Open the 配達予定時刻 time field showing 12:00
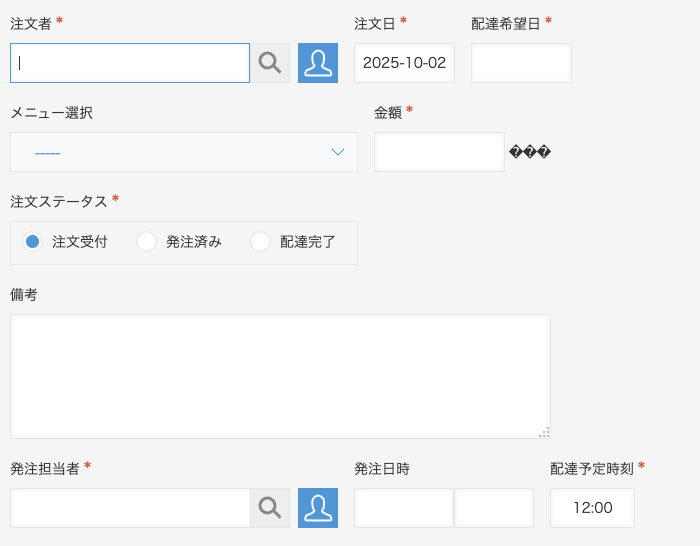The height and width of the screenshot is (546, 700). (592, 508)
